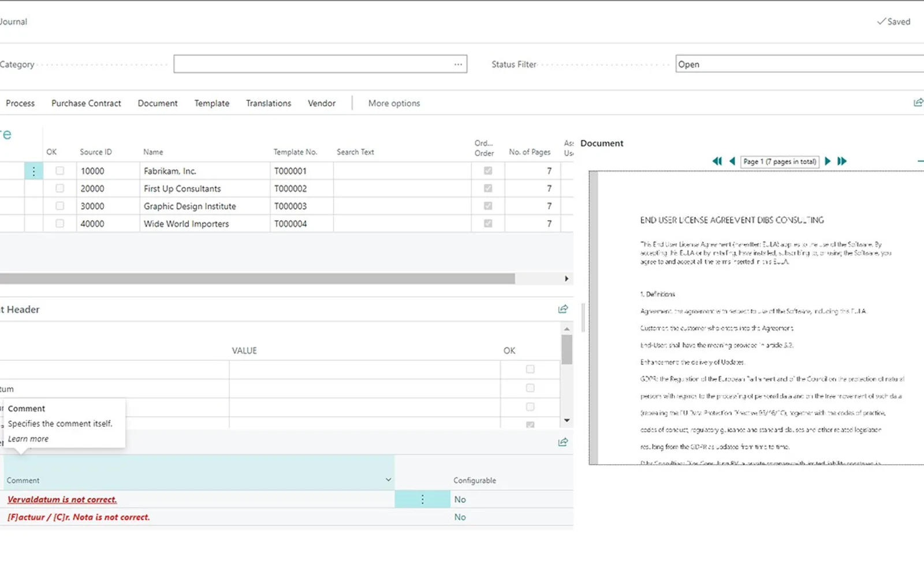Tick OK checkbox for Fabrikam, Inc.
924x578 pixels.
pos(59,171)
